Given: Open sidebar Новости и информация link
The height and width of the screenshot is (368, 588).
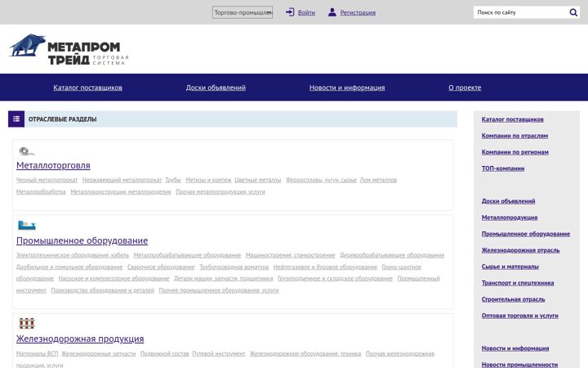Looking at the screenshot, I should (515, 348).
